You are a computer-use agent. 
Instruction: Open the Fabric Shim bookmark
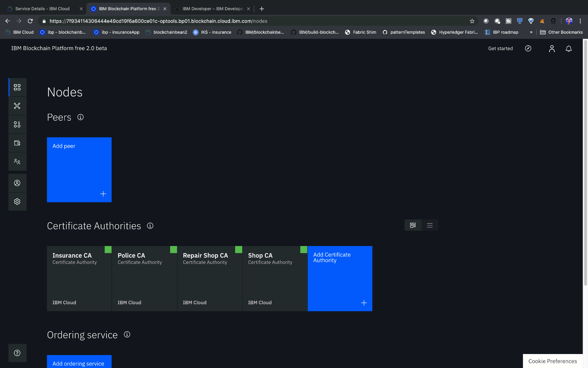(x=360, y=32)
